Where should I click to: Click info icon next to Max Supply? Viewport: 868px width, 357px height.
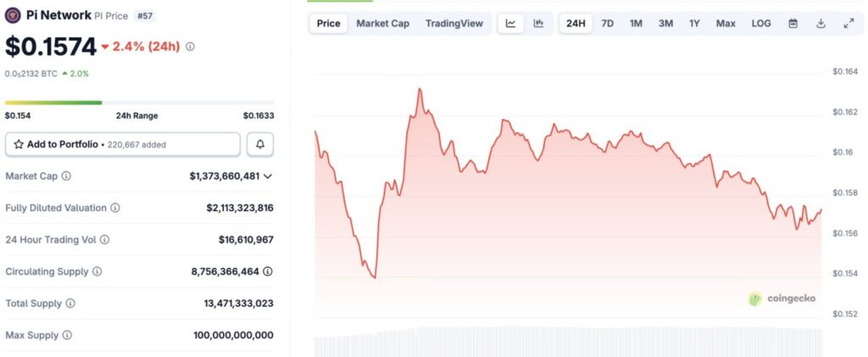pyautogui.click(x=67, y=335)
